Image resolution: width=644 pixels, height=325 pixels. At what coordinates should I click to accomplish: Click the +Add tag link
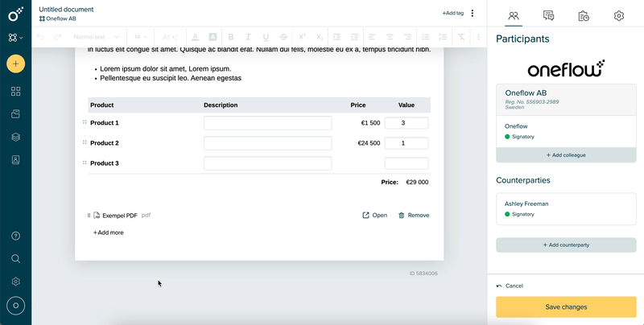tap(452, 13)
